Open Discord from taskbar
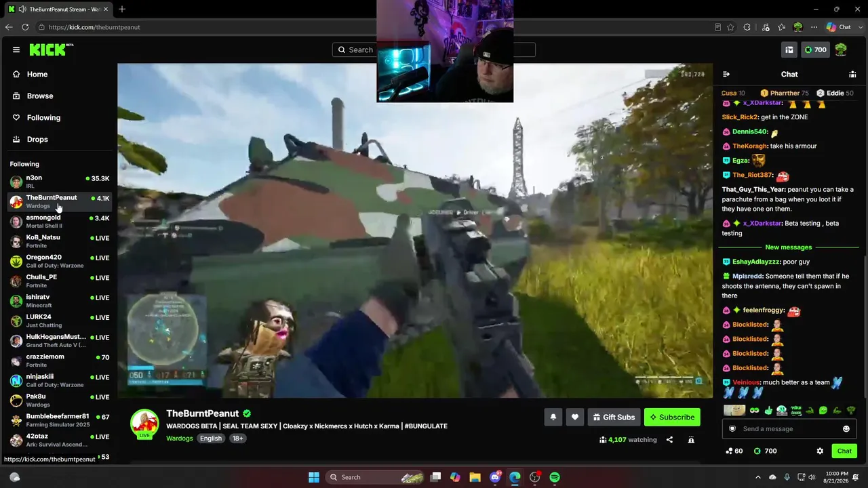Screen dimensions: 868x488 click(x=495, y=477)
